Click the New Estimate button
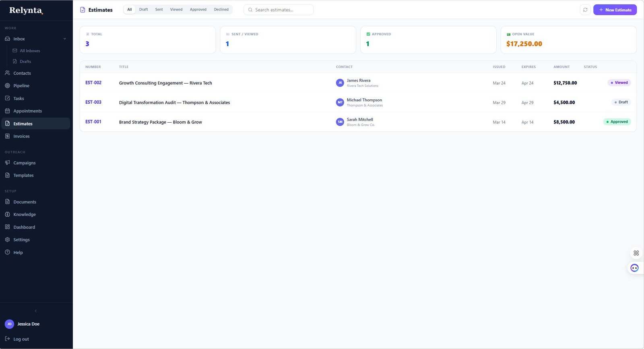Viewport: 644px width, 349px height. [615, 10]
